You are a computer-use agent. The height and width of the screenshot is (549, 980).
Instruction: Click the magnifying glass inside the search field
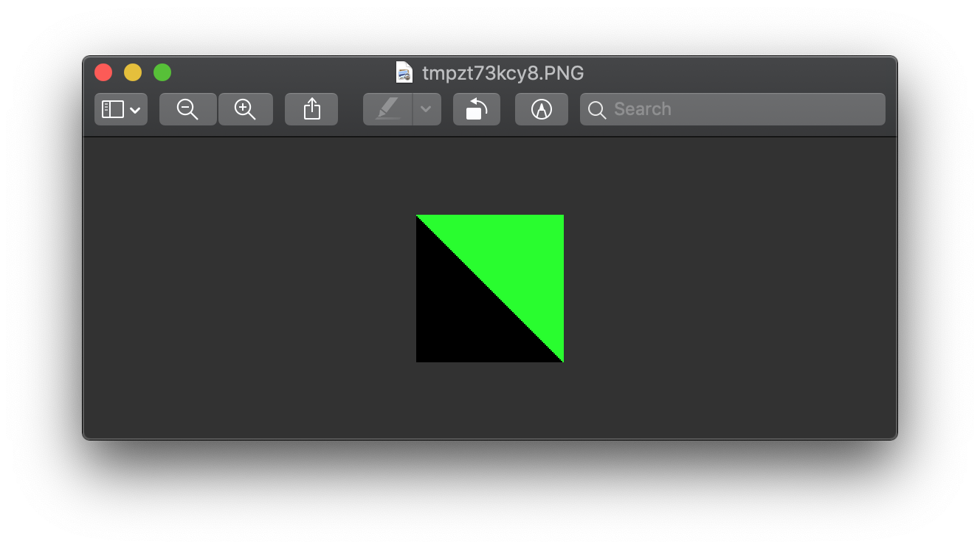pyautogui.click(x=596, y=109)
